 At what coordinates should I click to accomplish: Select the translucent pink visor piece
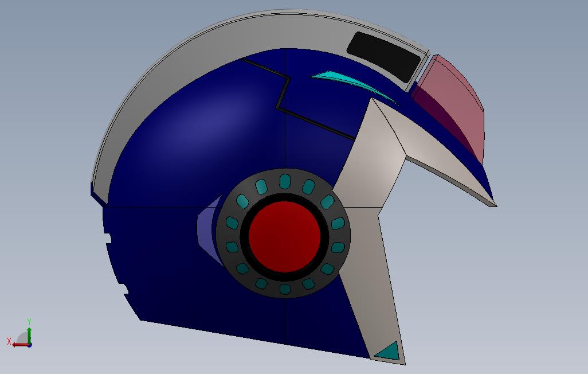tap(452, 106)
